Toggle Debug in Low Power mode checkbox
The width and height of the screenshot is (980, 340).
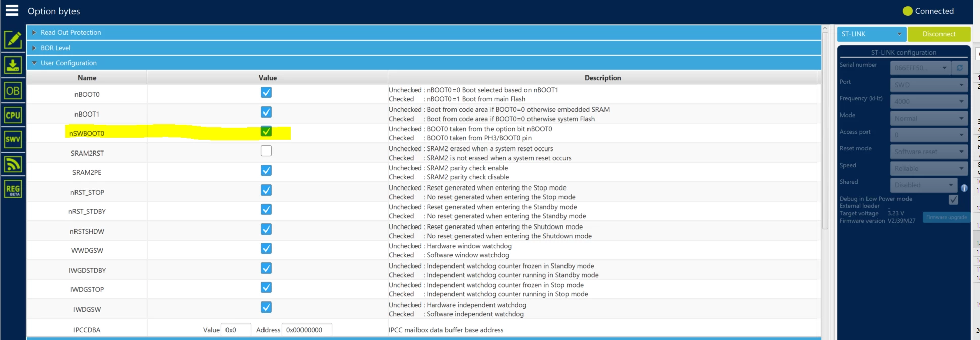click(953, 199)
